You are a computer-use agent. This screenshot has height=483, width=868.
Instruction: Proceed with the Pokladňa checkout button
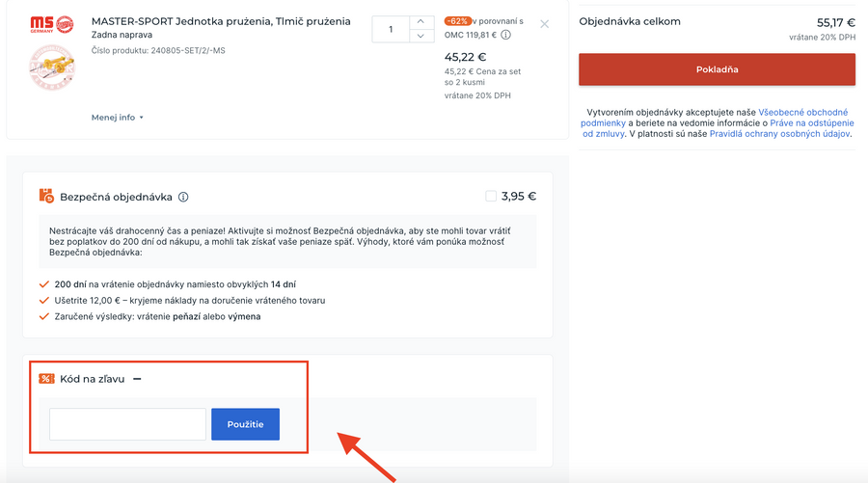[x=717, y=69]
